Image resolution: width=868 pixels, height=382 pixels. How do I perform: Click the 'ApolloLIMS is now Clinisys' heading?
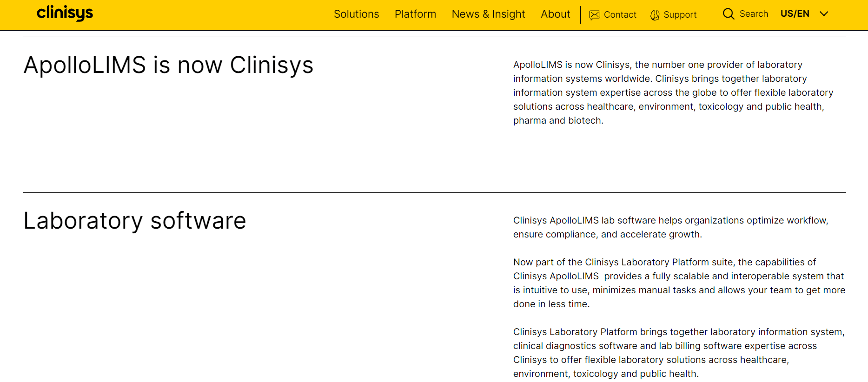[168, 65]
